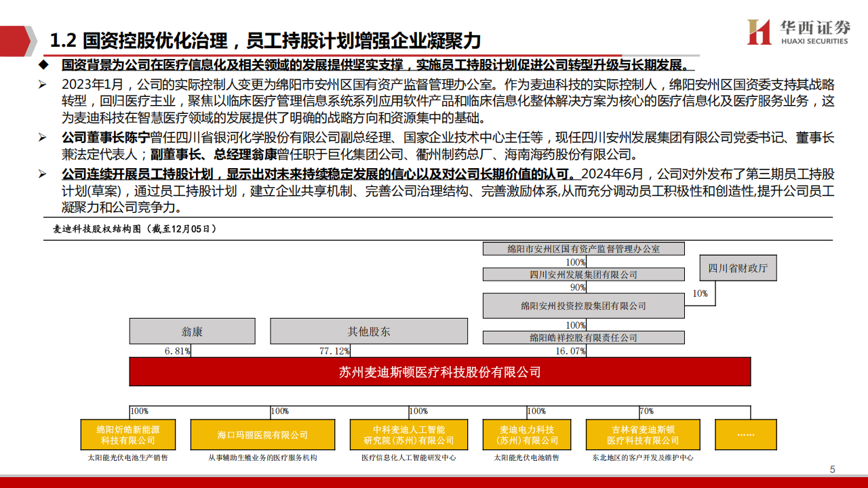Click the page number 5
868x488 pixels.
pyautogui.click(x=833, y=470)
